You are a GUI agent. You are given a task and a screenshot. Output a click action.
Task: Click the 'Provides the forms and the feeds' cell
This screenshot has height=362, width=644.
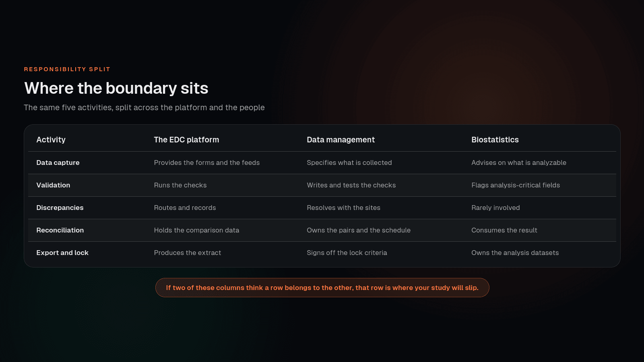pyautogui.click(x=207, y=162)
